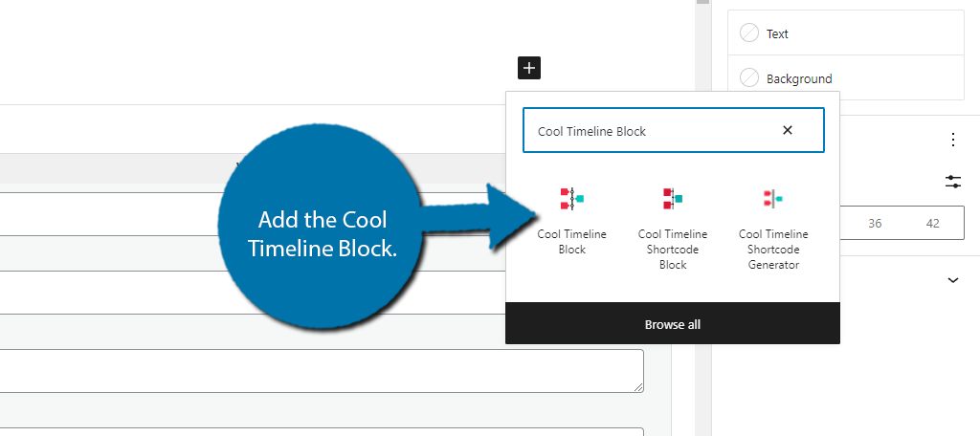Viewport: 980px width, 436px height.
Task: Select the Cool Timeline Shortcode Block
Action: point(673,228)
